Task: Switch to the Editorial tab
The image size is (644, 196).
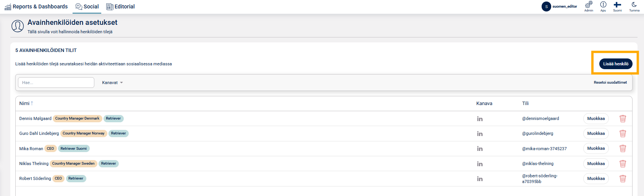Action: pyautogui.click(x=120, y=6)
